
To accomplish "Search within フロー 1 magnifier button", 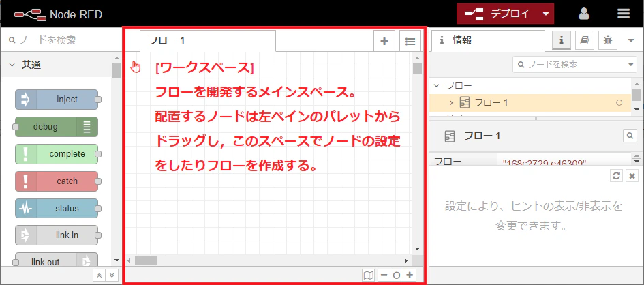I will click(630, 136).
